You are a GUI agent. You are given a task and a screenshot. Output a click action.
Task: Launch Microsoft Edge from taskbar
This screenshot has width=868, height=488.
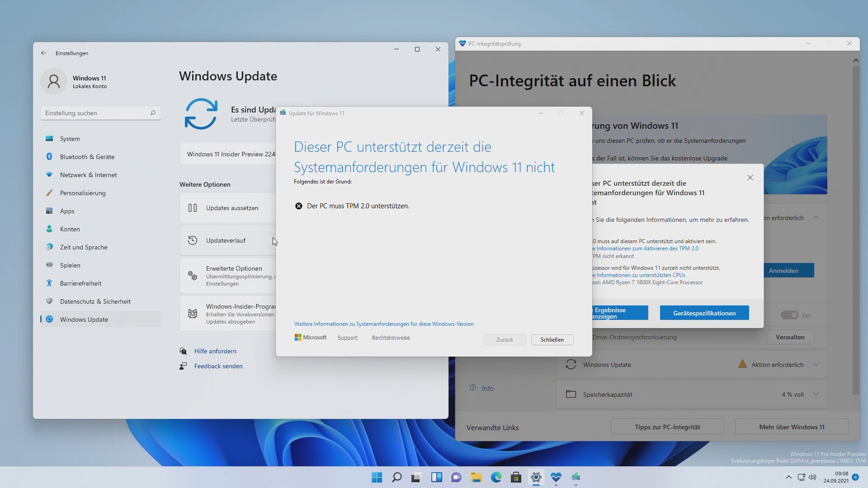pos(496,478)
